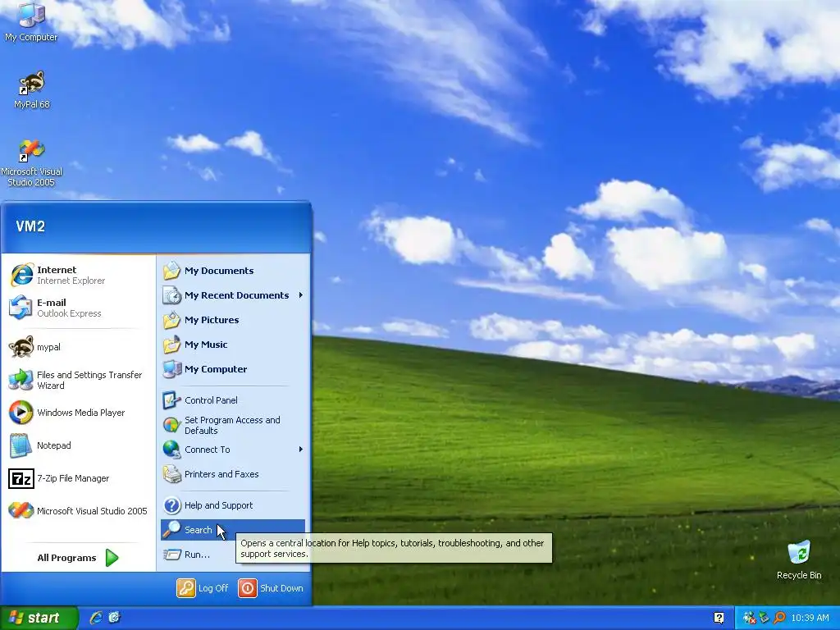Open Printers and Faxes

pyautogui.click(x=233, y=474)
